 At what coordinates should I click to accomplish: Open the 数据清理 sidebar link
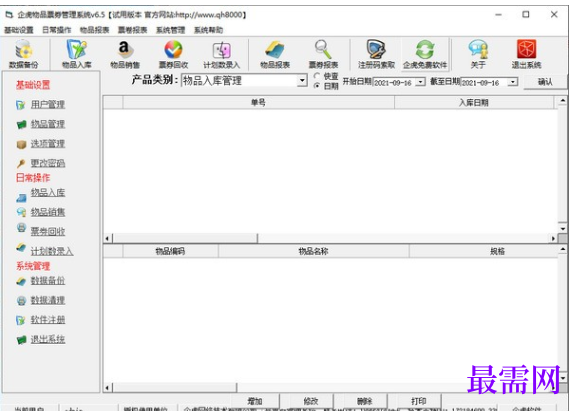point(48,300)
